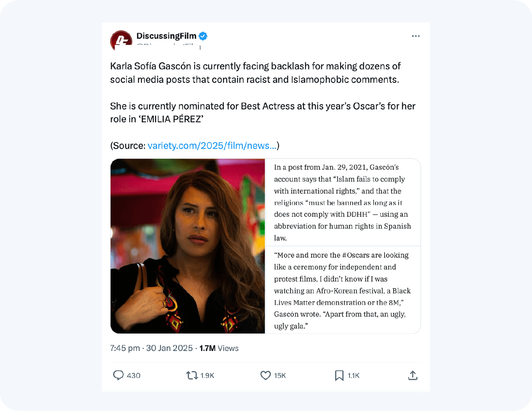The width and height of the screenshot is (532, 411).
Task: Open the variety.com source link
Action: click(212, 145)
